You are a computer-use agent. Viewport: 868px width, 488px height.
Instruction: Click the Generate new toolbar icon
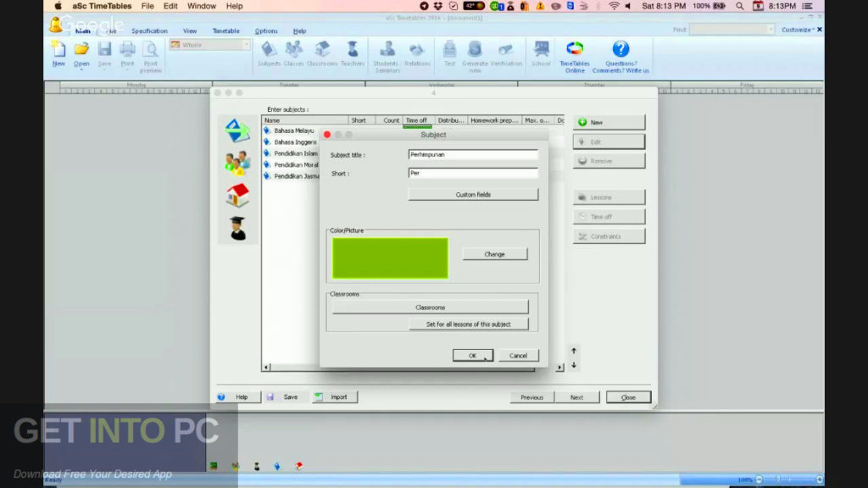(475, 57)
